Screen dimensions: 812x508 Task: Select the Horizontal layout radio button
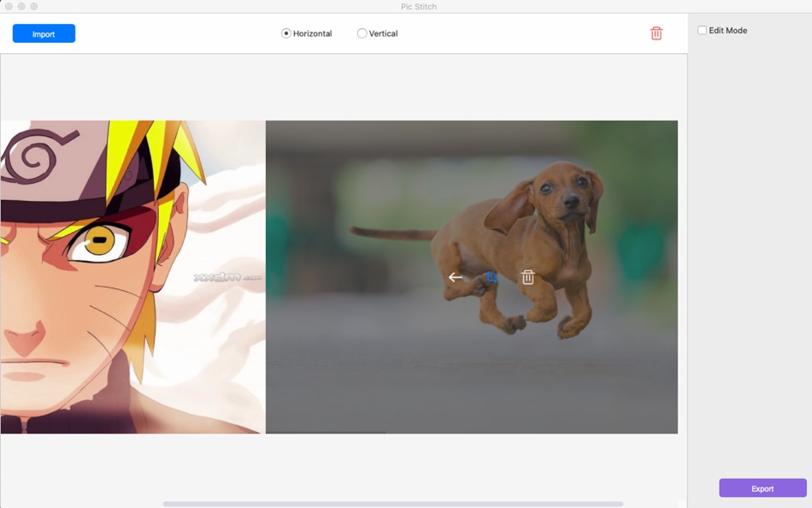point(285,33)
